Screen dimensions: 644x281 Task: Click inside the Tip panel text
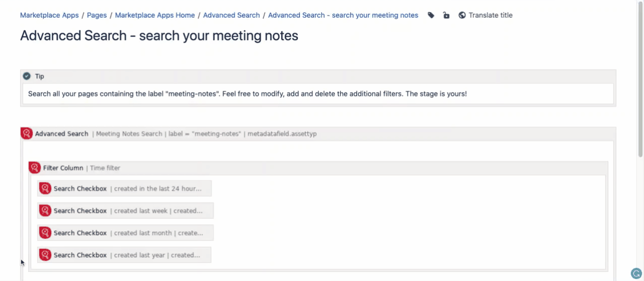[x=248, y=94]
